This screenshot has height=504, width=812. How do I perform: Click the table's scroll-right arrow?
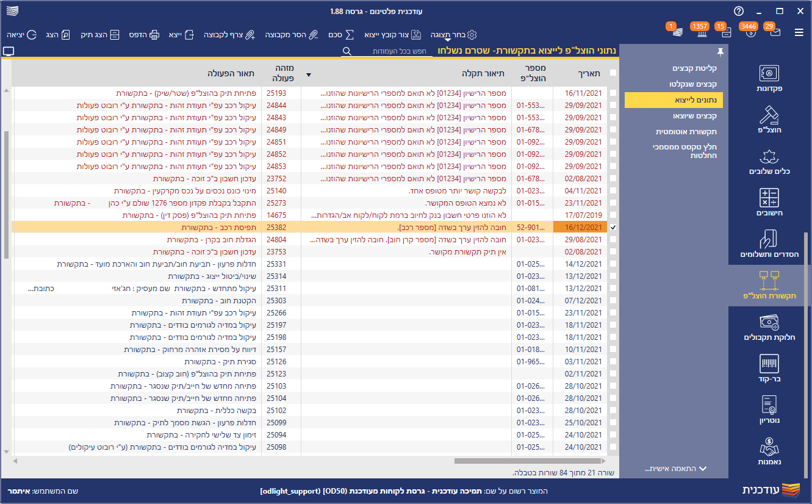604,461
